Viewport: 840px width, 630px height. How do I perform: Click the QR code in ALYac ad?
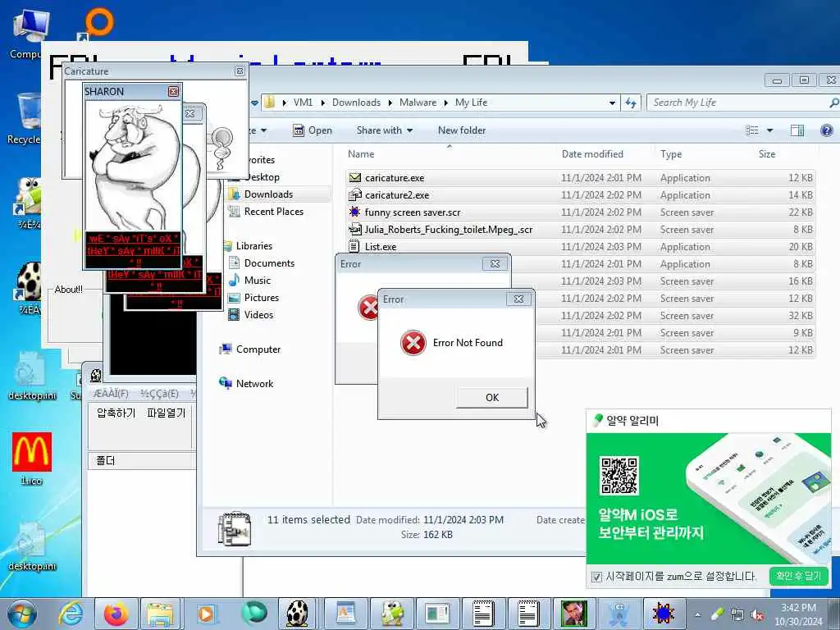pos(619,476)
